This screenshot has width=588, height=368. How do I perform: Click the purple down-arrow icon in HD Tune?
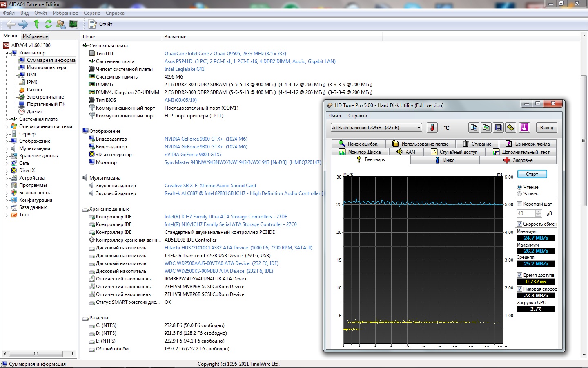tap(524, 128)
